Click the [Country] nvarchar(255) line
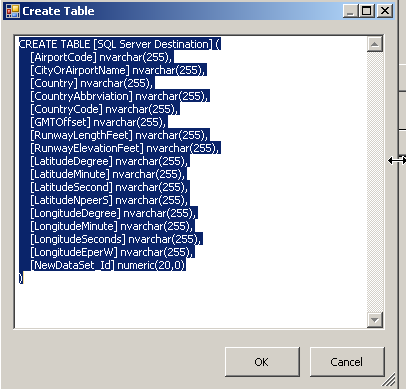This screenshot has width=406, height=389. (92, 83)
